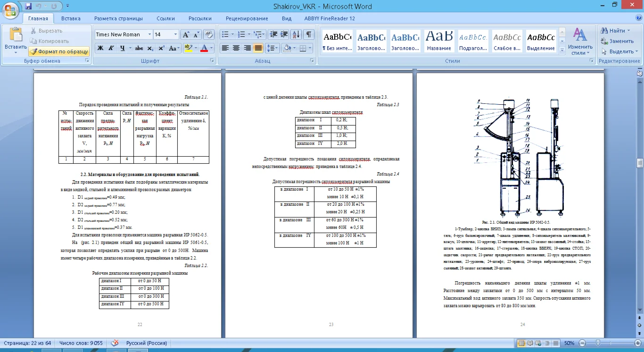Align text right

click(247, 48)
